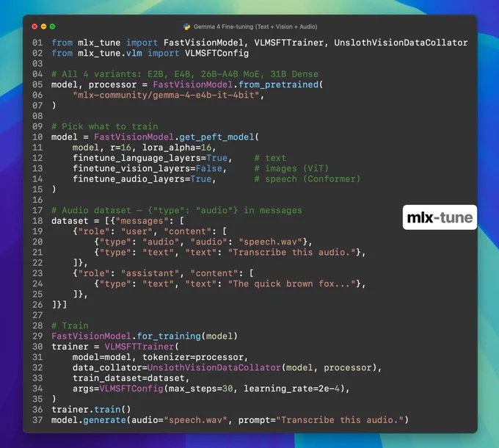Viewport: 499px width, 448px height.
Task: Click the comment '# Train' on line 28
Action: pyautogui.click(x=70, y=326)
